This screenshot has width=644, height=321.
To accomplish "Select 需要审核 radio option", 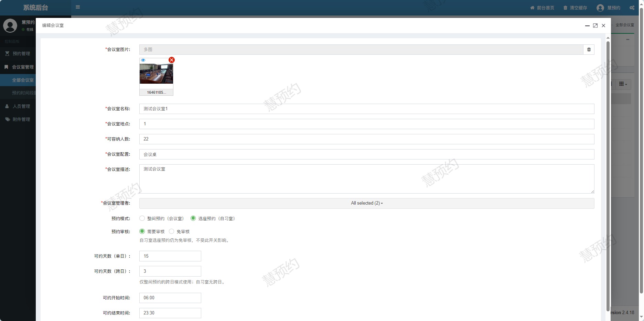I will 142,231.
